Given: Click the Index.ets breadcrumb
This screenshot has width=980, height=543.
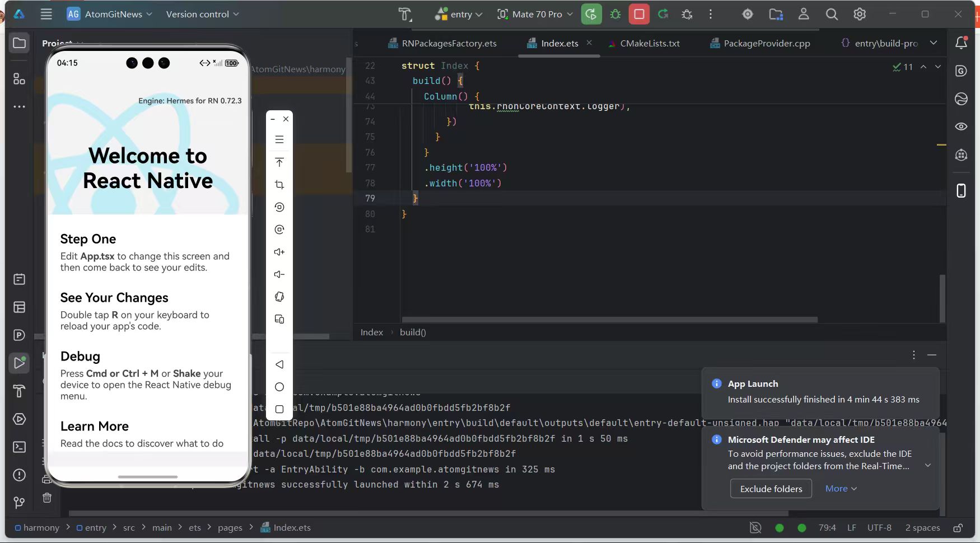Looking at the screenshot, I should coord(286,527).
